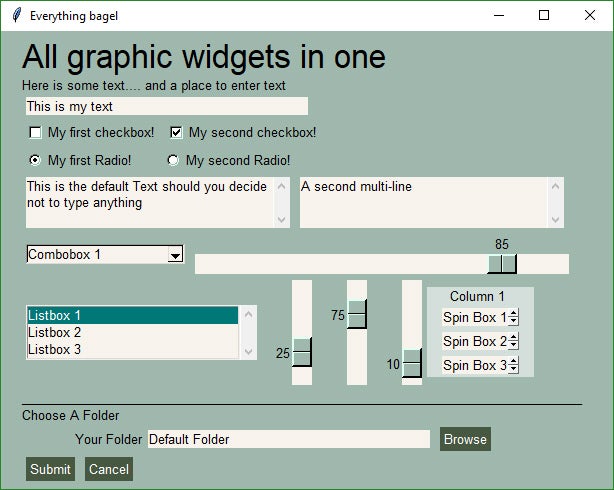Click the listbox scrollbar down arrow
The image size is (614, 490).
point(248,351)
